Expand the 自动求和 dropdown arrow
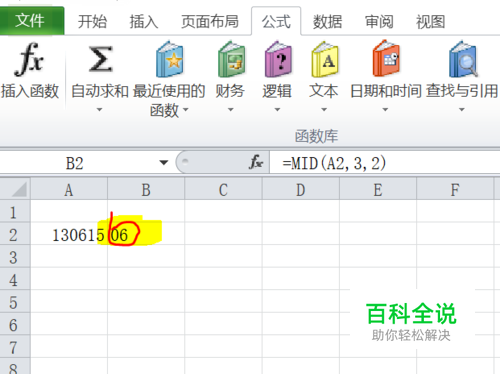Viewport: 500px width, 374px height. [x=99, y=109]
